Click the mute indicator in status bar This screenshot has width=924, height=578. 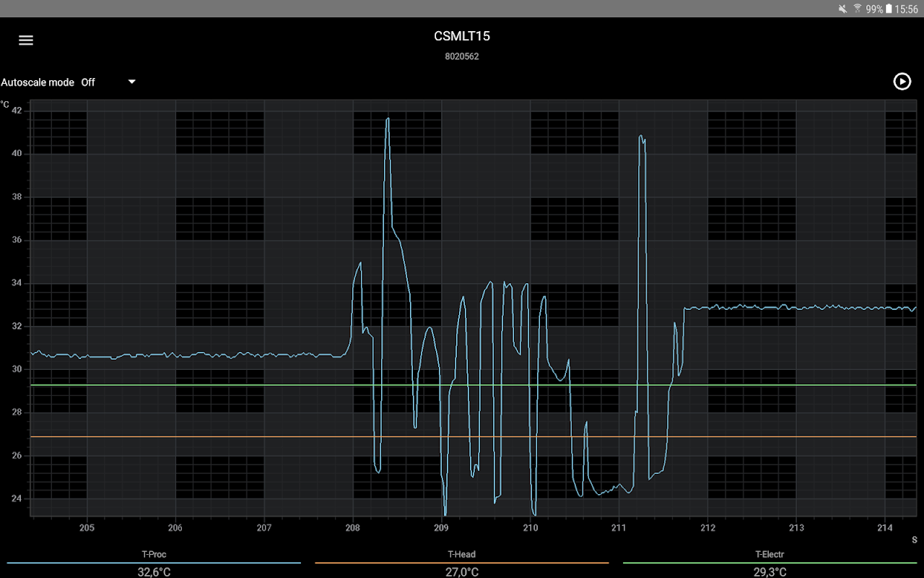tap(842, 9)
